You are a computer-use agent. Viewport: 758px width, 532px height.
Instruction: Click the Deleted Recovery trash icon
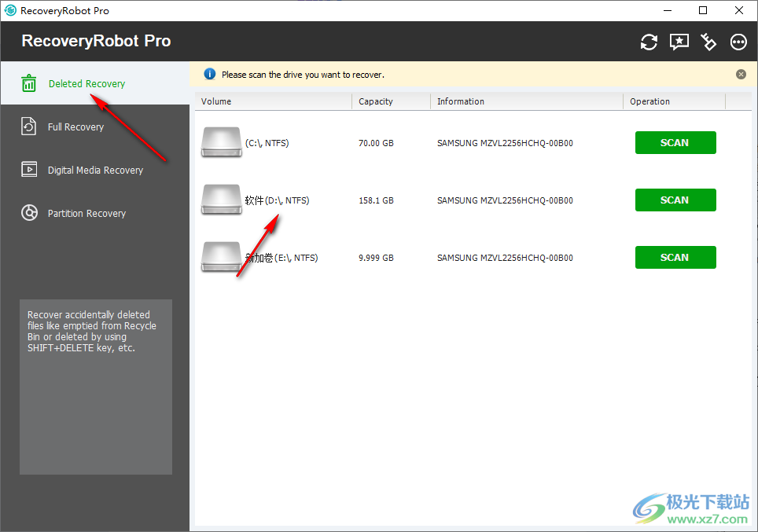coord(29,83)
